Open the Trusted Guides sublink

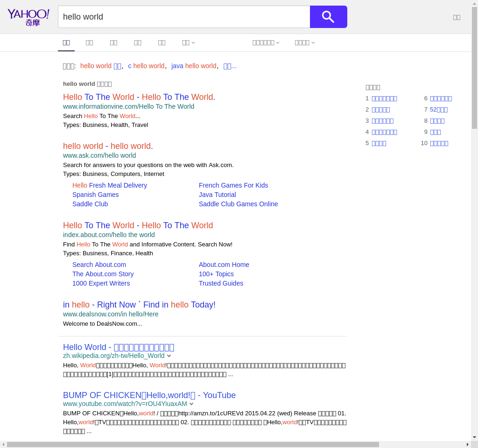coord(221,283)
